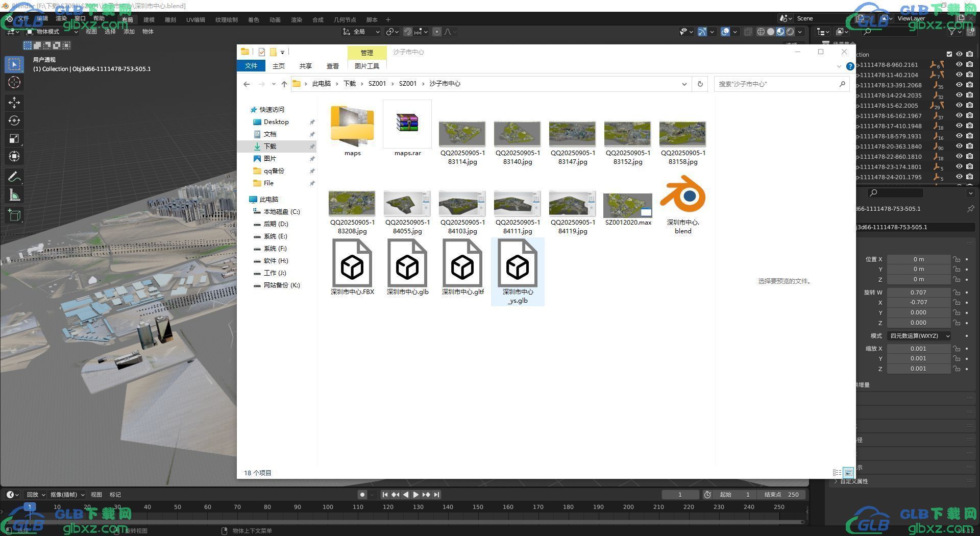Hide object 1111478-8-960.2161 with eye icon
The height and width of the screenshot is (536, 980).
(959, 65)
